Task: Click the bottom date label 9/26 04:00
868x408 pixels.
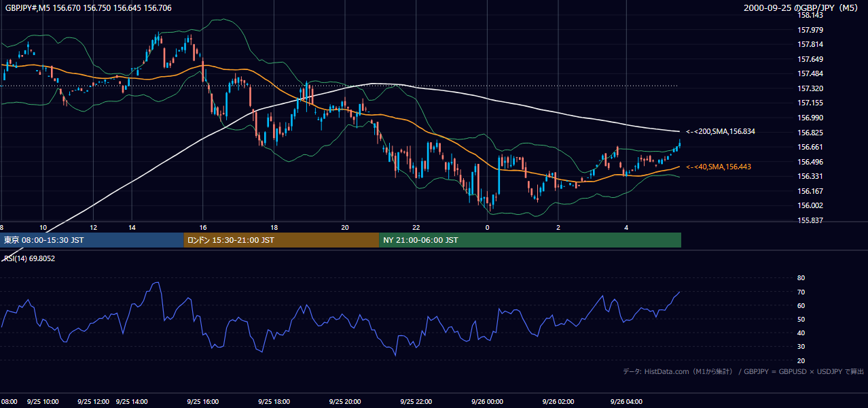Action: pos(627,402)
